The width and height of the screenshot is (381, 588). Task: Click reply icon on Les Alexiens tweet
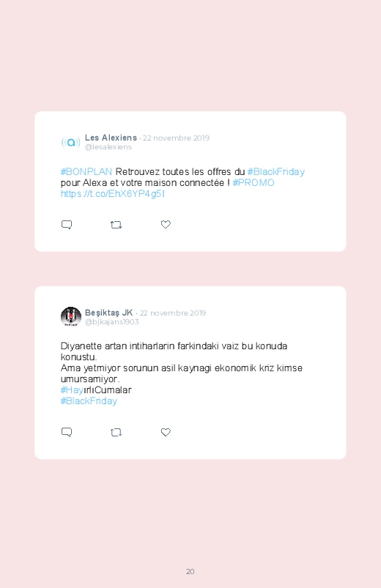click(x=67, y=225)
